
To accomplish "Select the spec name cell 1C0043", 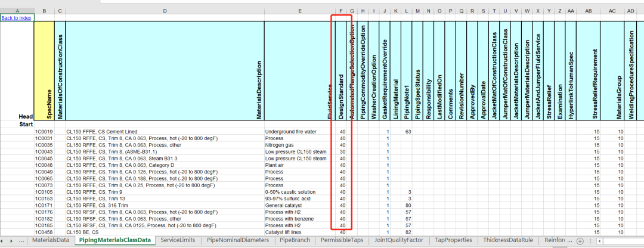I will (x=44, y=151).
